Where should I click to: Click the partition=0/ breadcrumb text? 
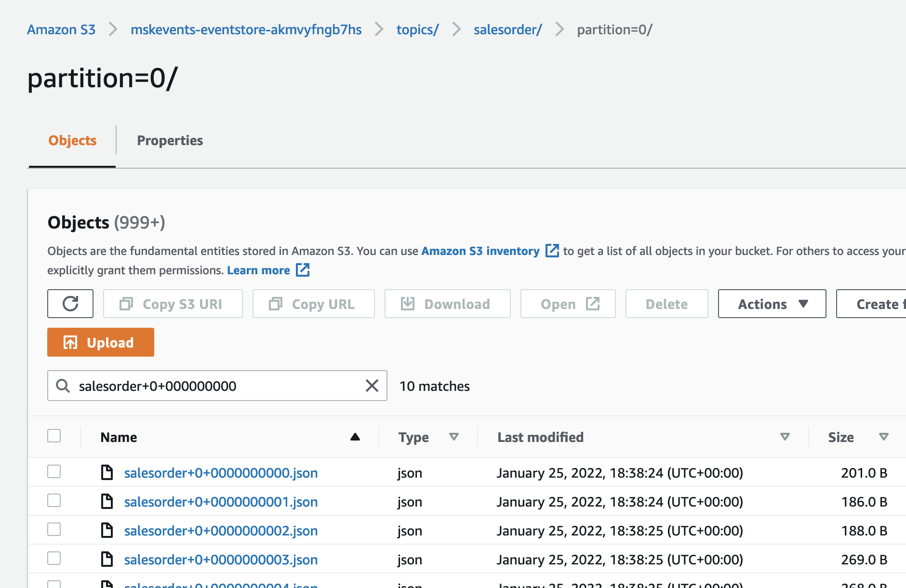click(614, 29)
